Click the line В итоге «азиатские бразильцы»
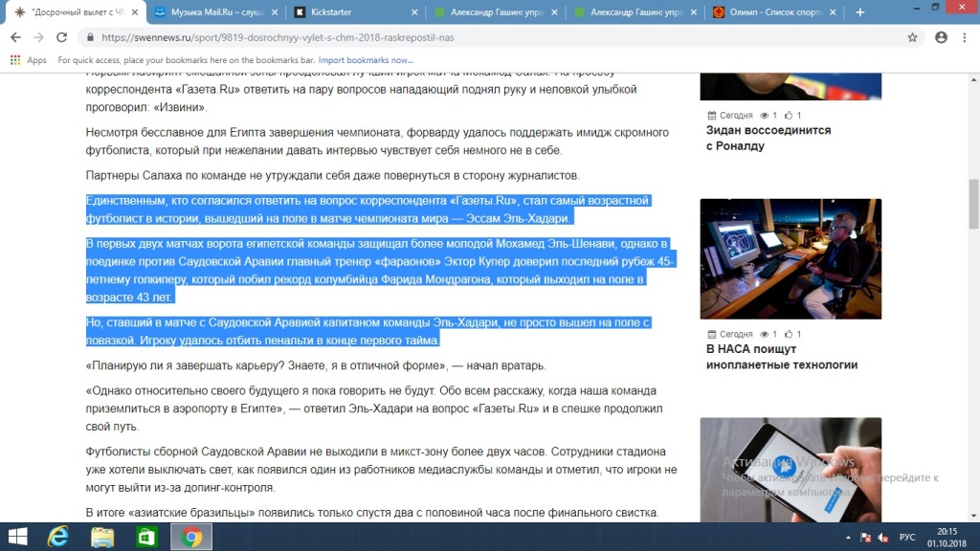The image size is (980, 551). (x=372, y=513)
